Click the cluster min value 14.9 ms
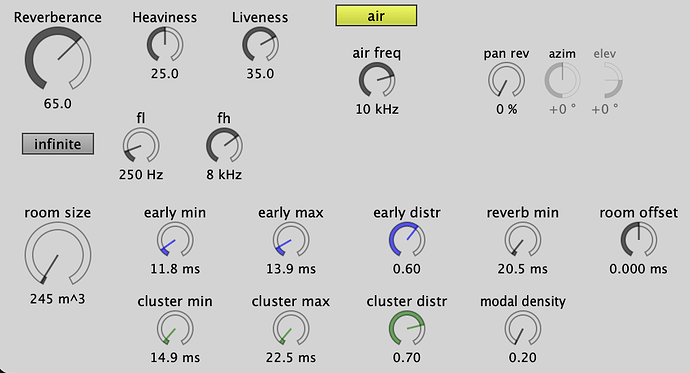This screenshot has height=373, width=690. (x=175, y=358)
